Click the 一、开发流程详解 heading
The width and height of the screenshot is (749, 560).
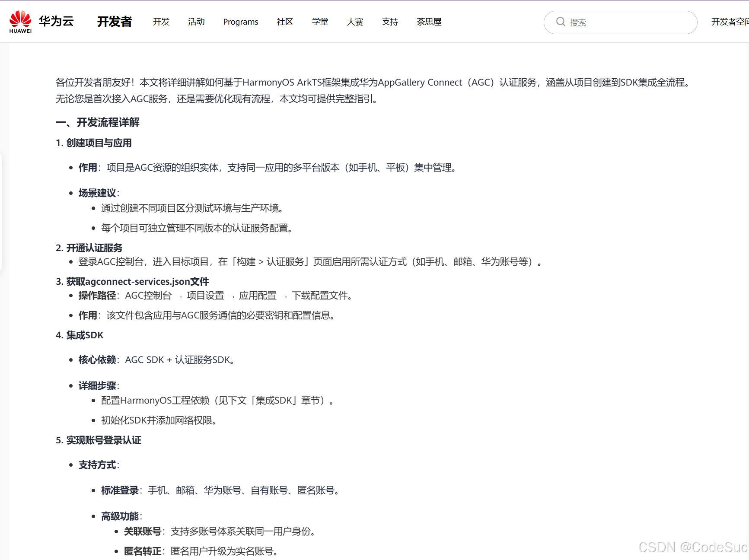point(97,123)
